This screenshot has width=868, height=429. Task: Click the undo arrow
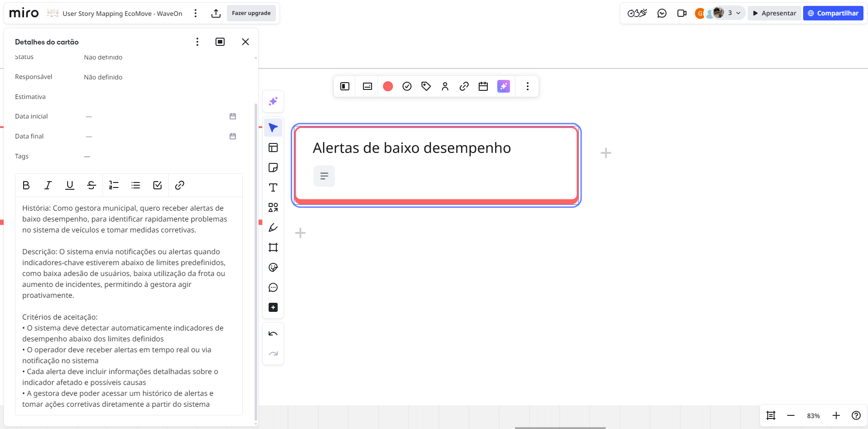coord(273,334)
